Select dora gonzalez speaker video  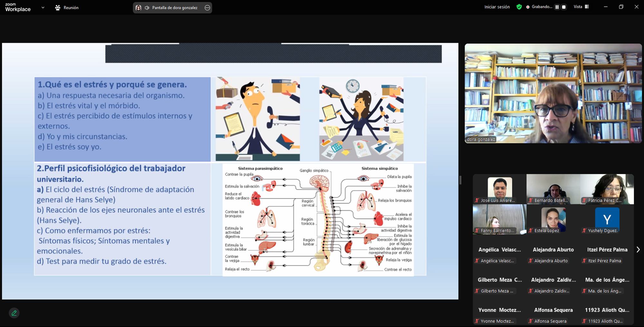click(x=553, y=93)
